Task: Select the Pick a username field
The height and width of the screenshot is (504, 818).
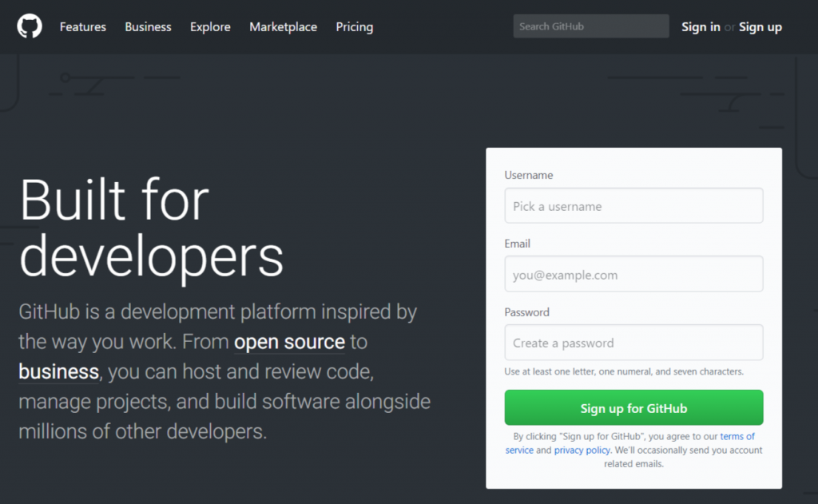Action: tap(633, 205)
